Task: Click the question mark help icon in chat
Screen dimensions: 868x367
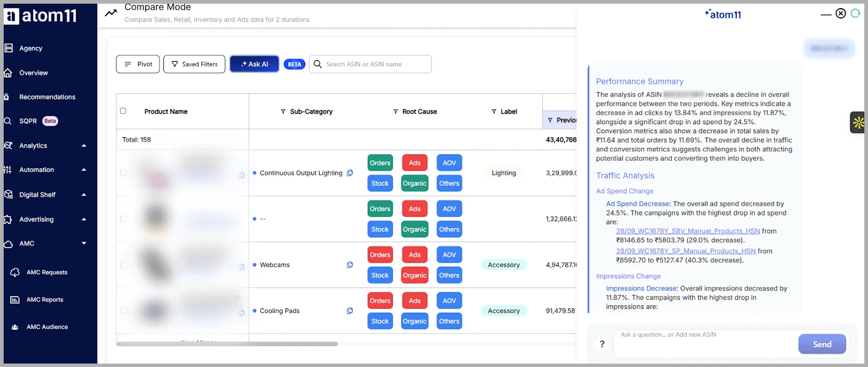Action: (602, 344)
